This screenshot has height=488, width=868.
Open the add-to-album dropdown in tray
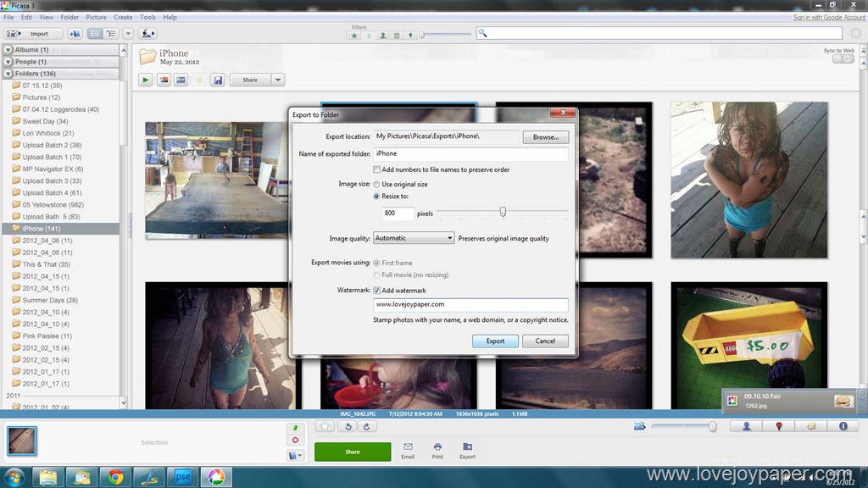296,455
